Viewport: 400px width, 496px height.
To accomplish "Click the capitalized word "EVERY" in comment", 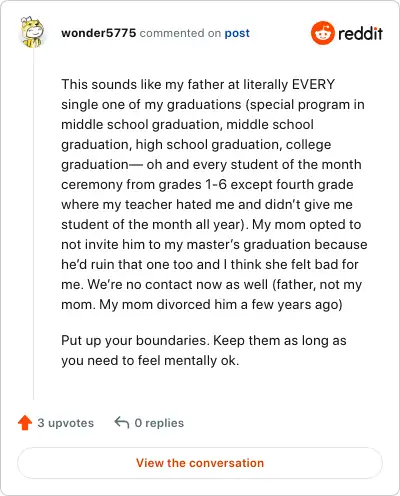I will (x=313, y=84).
